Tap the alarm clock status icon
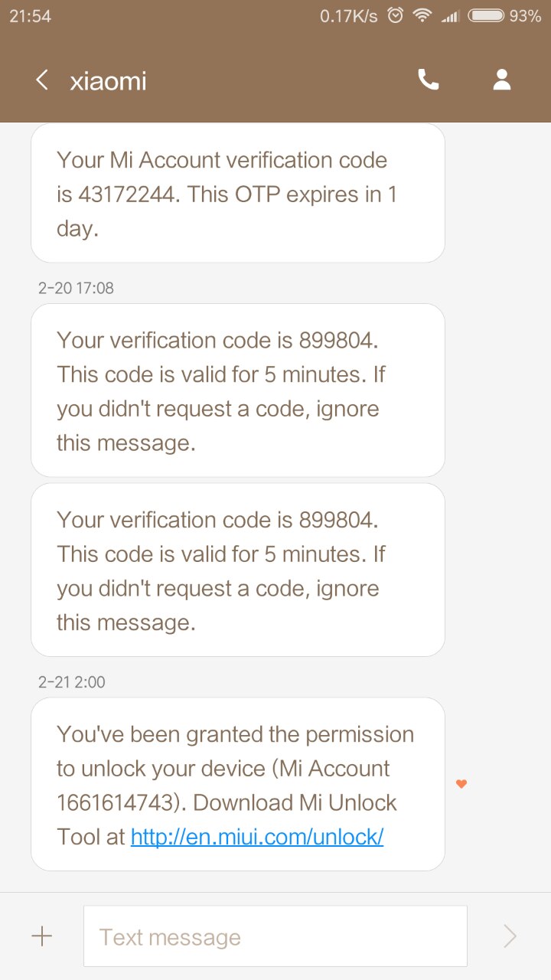Screen dimensions: 551x980 pos(396,15)
